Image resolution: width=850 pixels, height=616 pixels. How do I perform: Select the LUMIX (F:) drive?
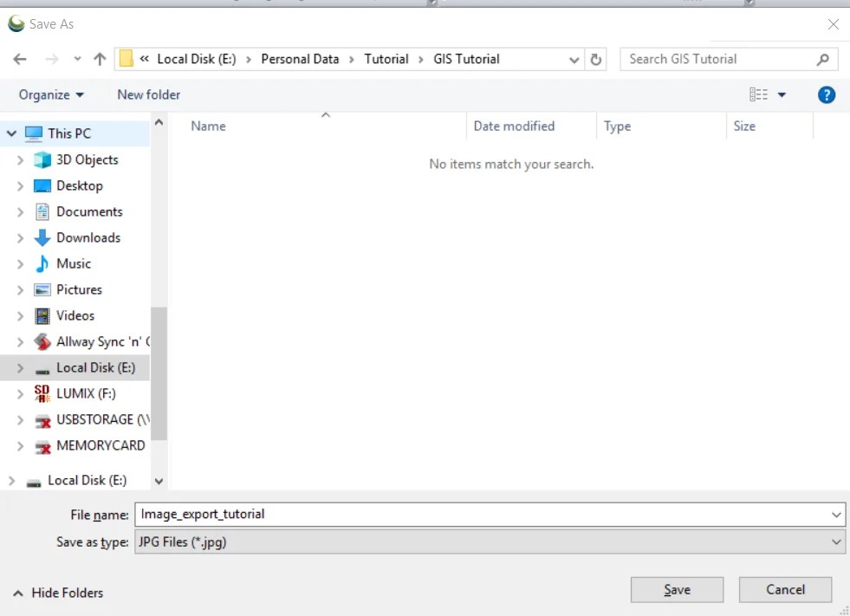point(89,393)
